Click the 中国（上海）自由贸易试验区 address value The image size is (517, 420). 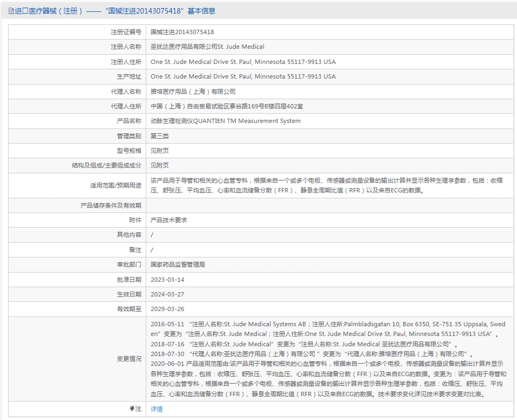227,106
